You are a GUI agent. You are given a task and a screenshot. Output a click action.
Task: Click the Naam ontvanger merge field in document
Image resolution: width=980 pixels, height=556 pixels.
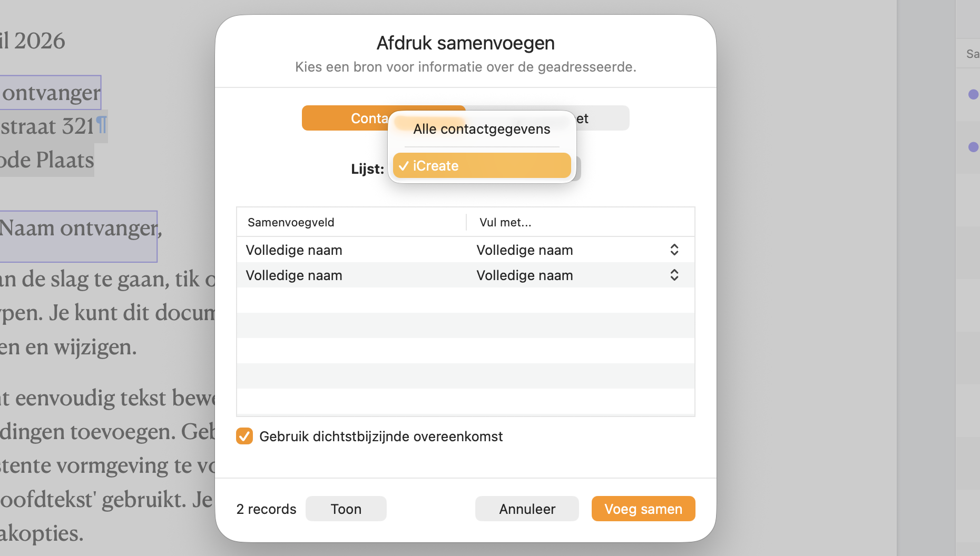coord(79,229)
